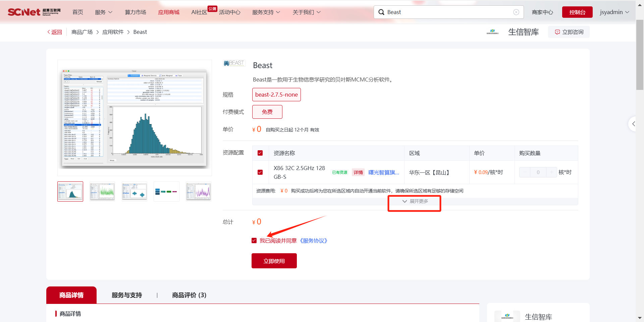
Task: Click the right-edge sidebar collapse arrow
Action: point(633,124)
